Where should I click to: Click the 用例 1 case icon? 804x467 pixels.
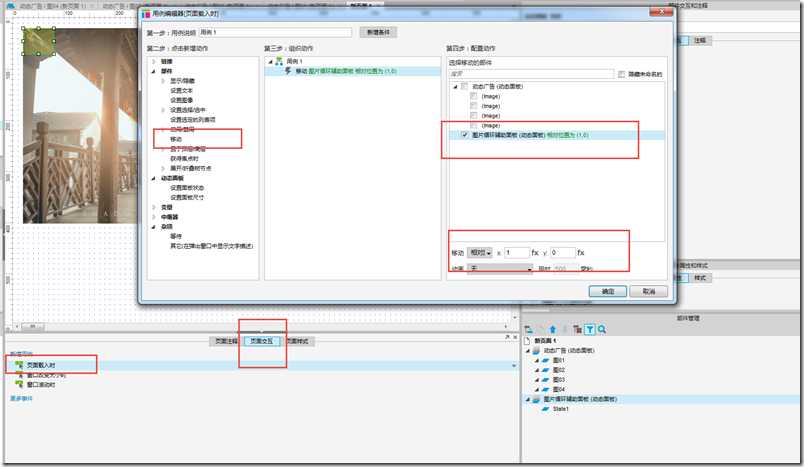(279, 61)
